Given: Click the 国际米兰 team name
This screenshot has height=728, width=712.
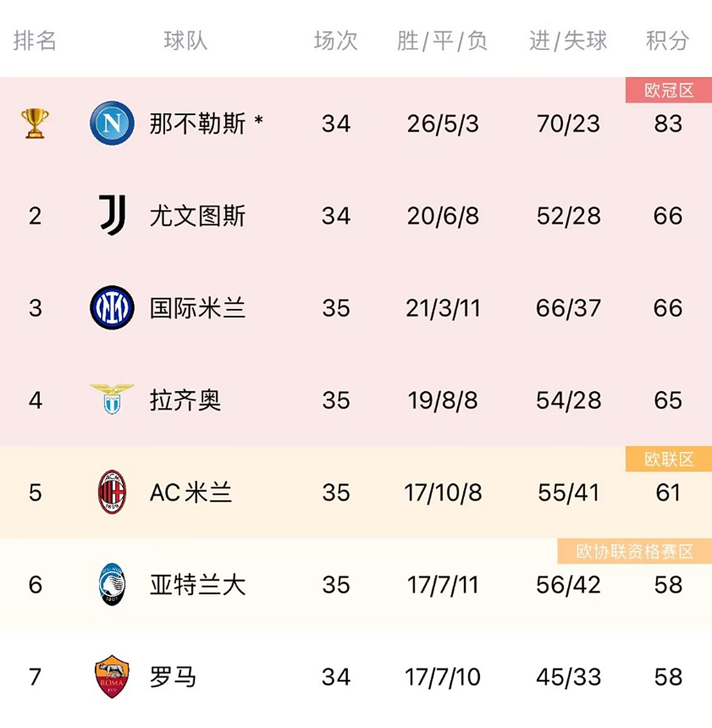Looking at the screenshot, I should click(x=197, y=308).
